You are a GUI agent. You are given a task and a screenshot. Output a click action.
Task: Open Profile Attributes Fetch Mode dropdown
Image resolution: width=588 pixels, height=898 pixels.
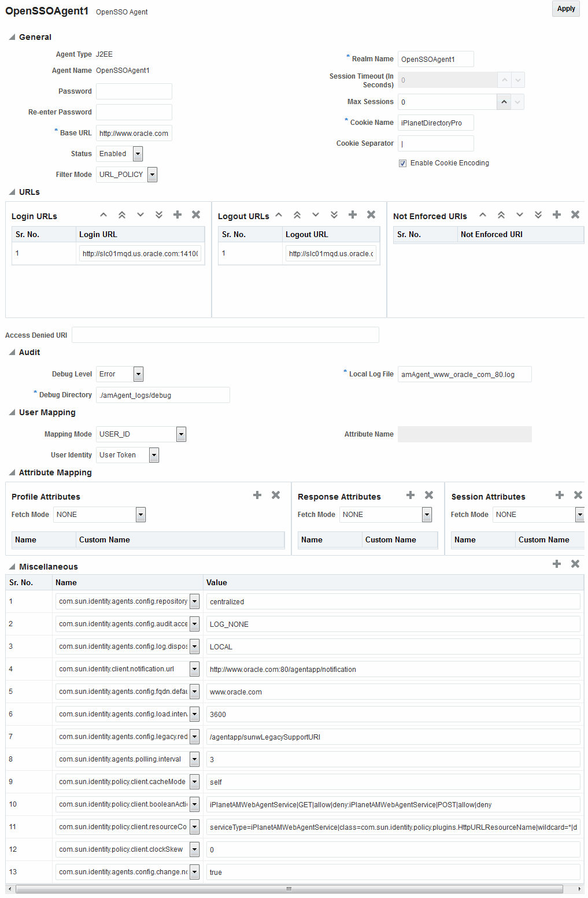[140, 515]
